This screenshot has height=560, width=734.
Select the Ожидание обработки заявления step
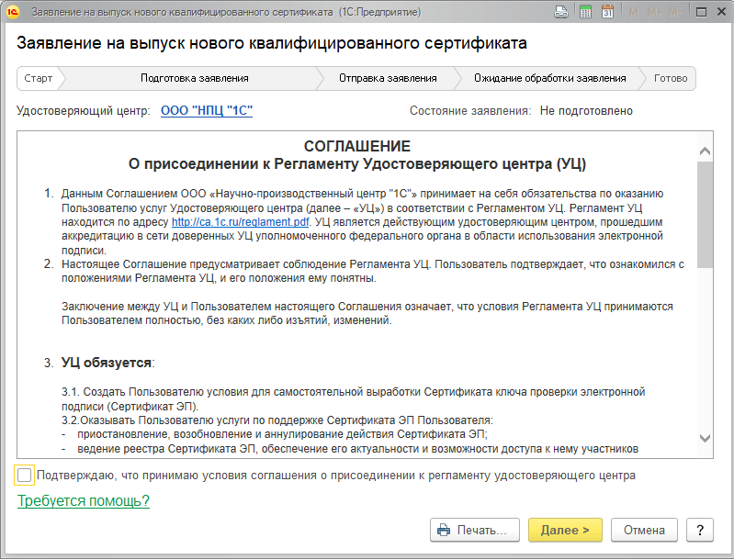[x=549, y=78]
